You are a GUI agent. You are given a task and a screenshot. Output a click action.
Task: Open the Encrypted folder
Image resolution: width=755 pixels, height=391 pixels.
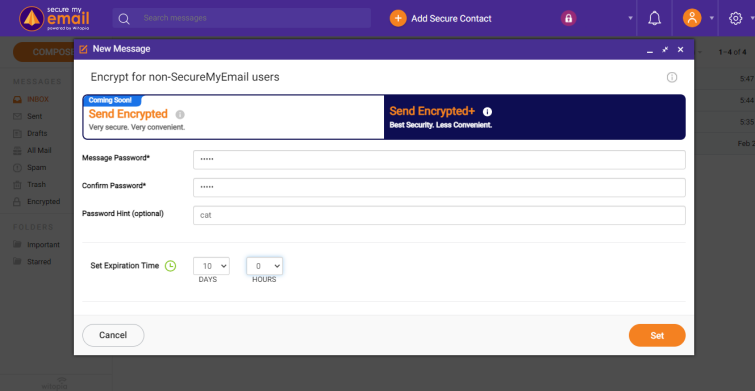click(x=43, y=202)
